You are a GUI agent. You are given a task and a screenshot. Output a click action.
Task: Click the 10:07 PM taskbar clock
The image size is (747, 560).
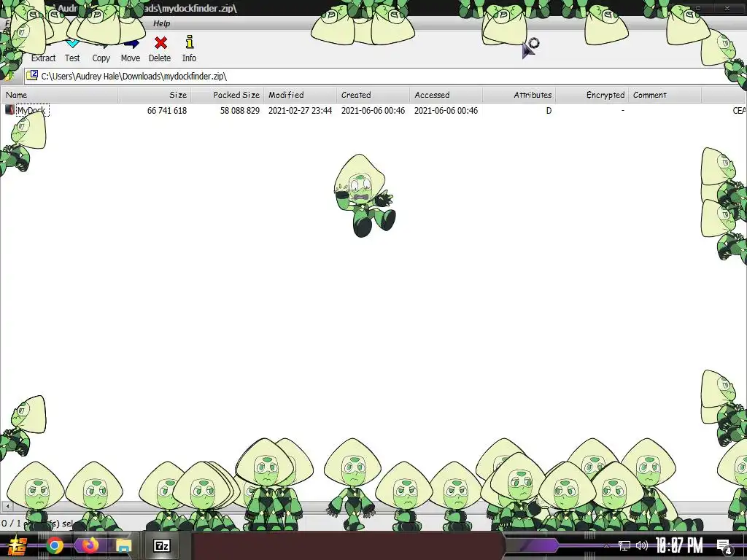pyautogui.click(x=679, y=545)
